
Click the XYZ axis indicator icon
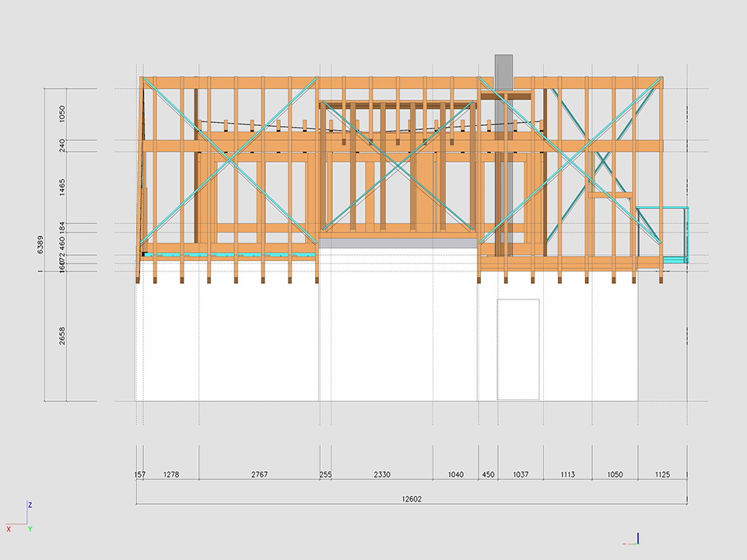pos(19,517)
